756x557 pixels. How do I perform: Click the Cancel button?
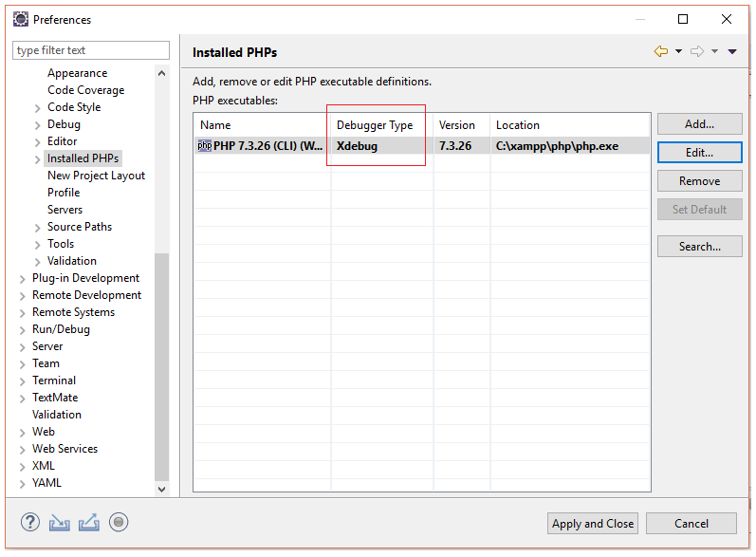[x=691, y=523]
